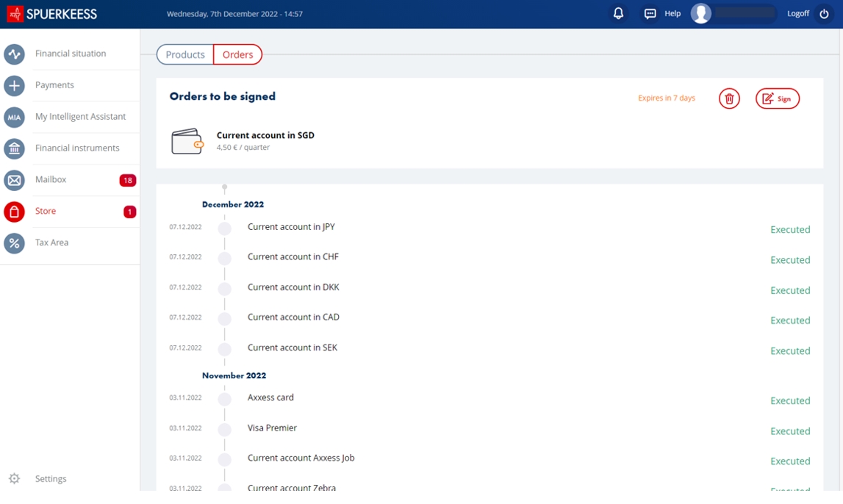
Task: Click the notification bell icon
Action: click(x=618, y=13)
